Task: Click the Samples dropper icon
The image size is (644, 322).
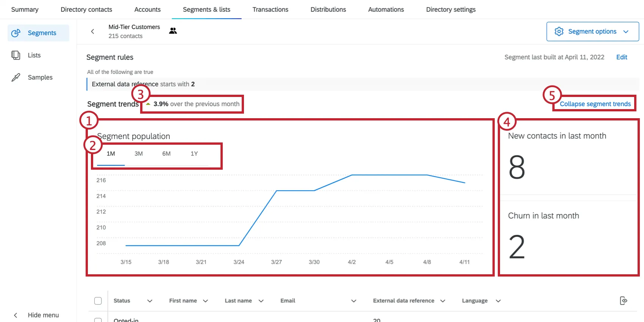Action: click(x=16, y=78)
